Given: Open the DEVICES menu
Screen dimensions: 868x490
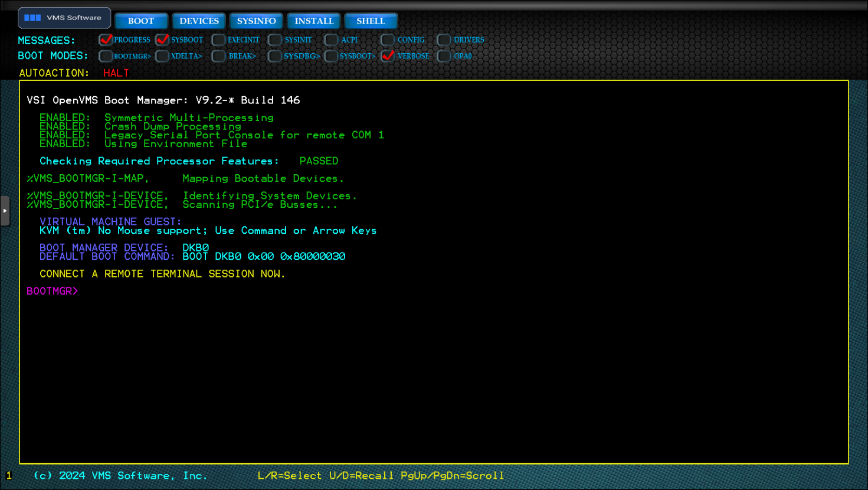Looking at the screenshot, I should [199, 21].
